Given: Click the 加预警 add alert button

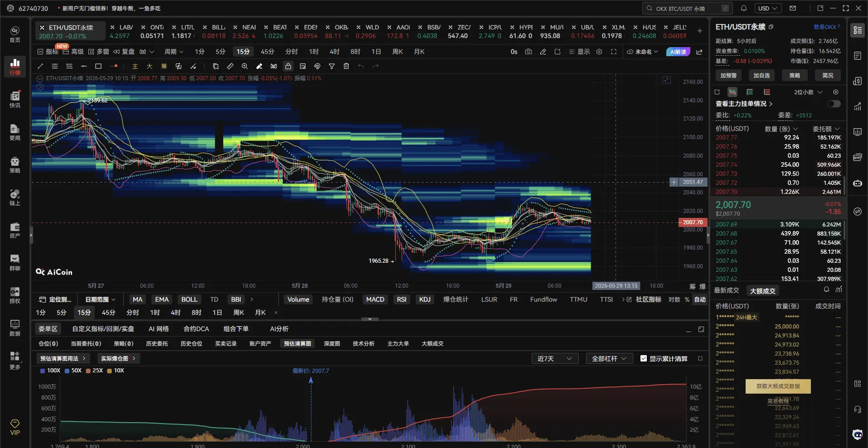Looking at the screenshot, I should [x=728, y=76].
